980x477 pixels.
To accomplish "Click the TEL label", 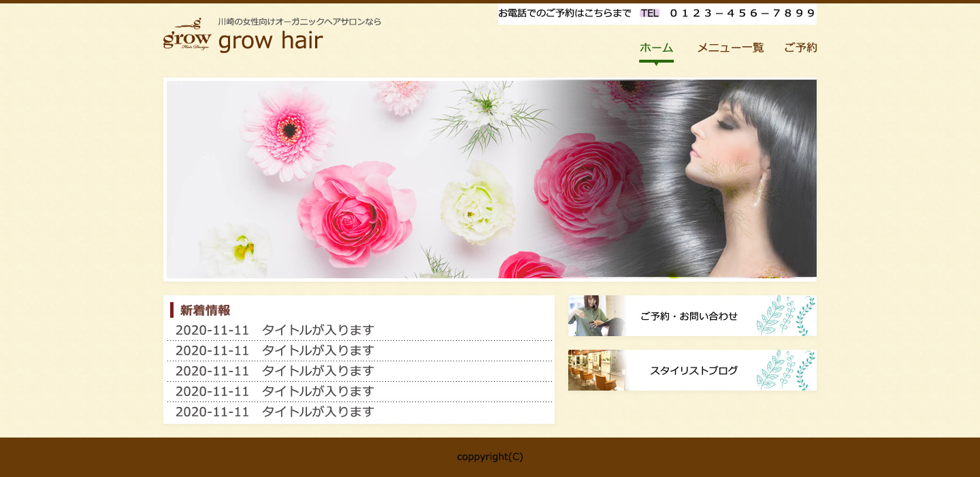I will pos(650,13).
